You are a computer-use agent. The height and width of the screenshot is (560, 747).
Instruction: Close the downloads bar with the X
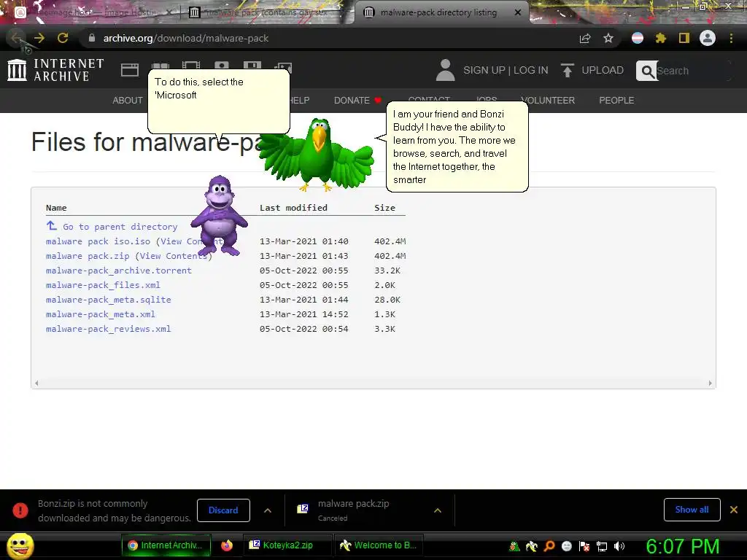tap(734, 510)
